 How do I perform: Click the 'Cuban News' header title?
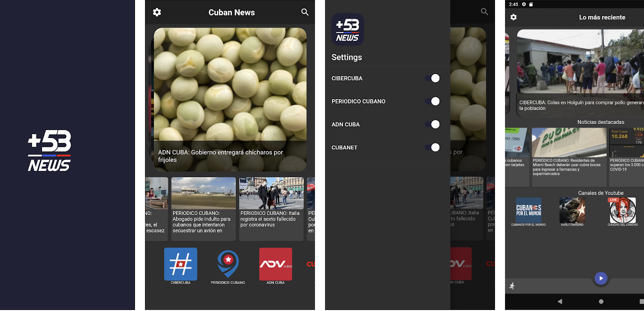coord(231,12)
